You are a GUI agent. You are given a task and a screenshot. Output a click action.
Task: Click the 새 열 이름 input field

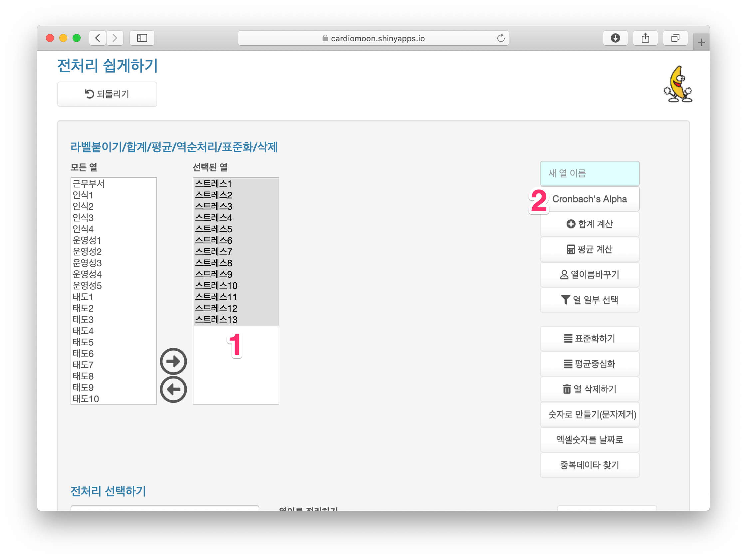coord(589,173)
